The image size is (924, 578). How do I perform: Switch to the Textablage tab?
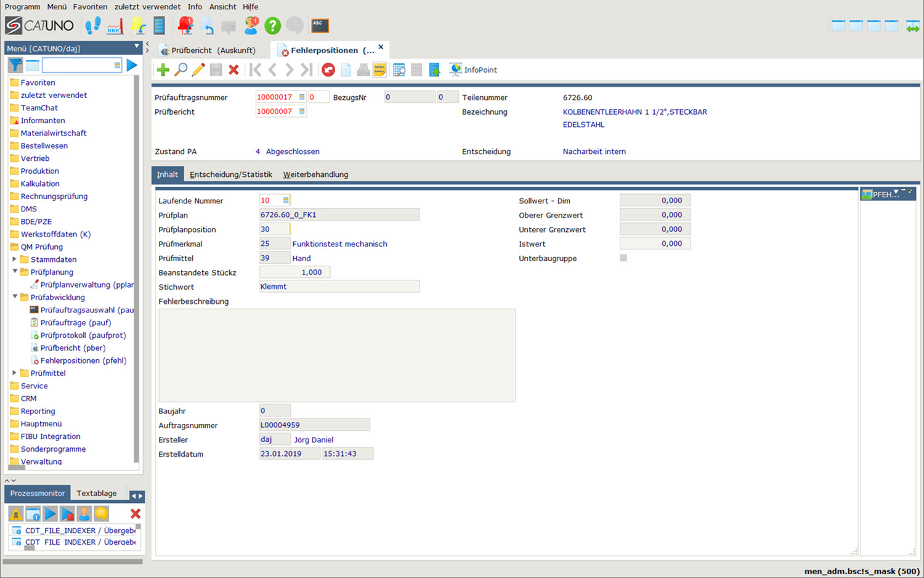[x=97, y=494]
